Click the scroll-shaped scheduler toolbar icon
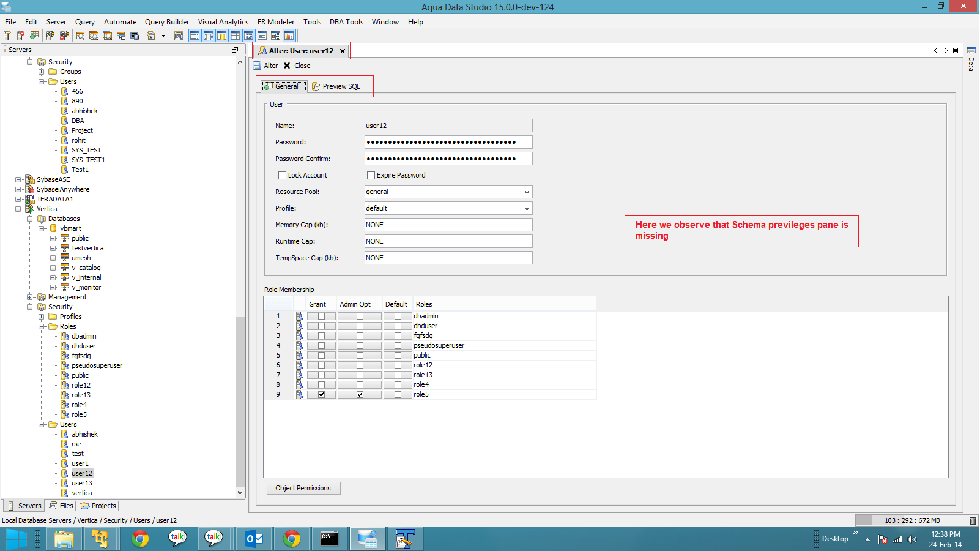The width and height of the screenshot is (980, 551). click(x=178, y=36)
